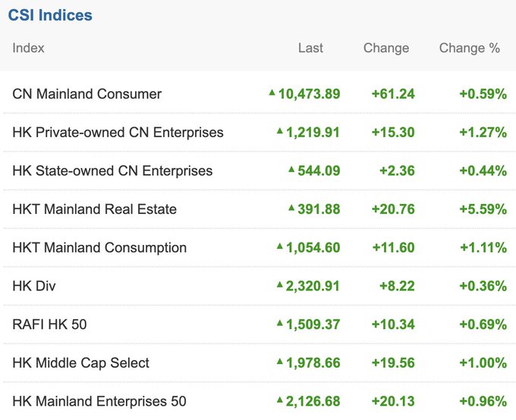Open the CSI Indices heading link
Screen dimensions: 516x420
pyautogui.click(x=50, y=15)
